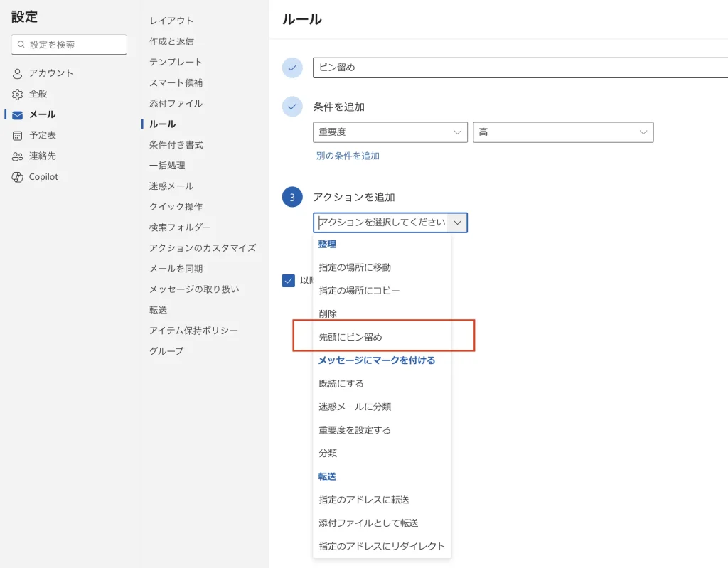Click the search magnifier icon in settings
Screen dimensions: 728x568
click(21, 45)
